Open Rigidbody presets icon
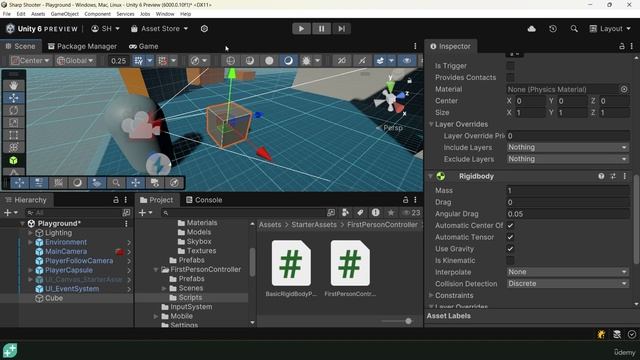The height and width of the screenshot is (360, 640). (613, 176)
